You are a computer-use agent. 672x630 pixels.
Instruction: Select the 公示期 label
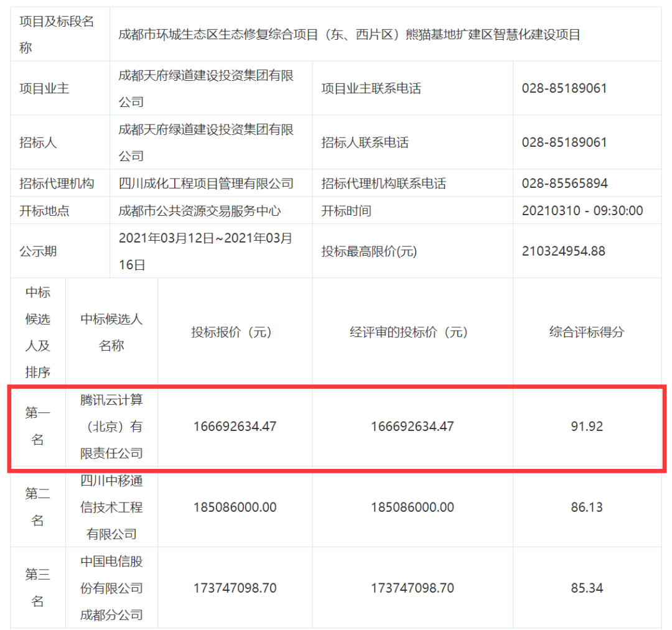(38, 251)
